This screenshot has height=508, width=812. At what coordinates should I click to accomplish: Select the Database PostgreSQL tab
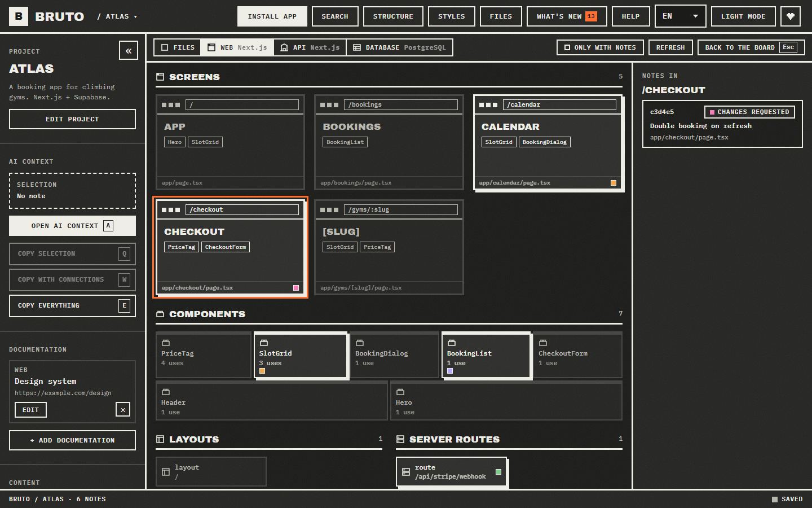[399, 47]
